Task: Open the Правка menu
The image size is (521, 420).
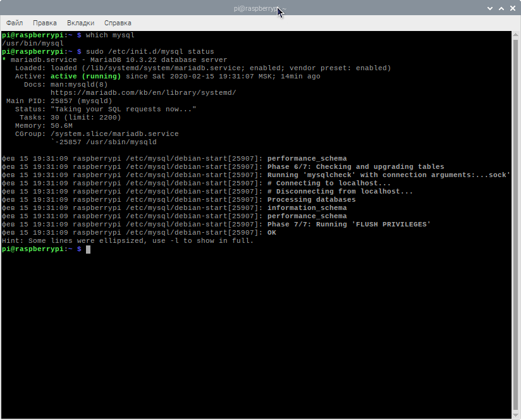Action: (45, 23)
